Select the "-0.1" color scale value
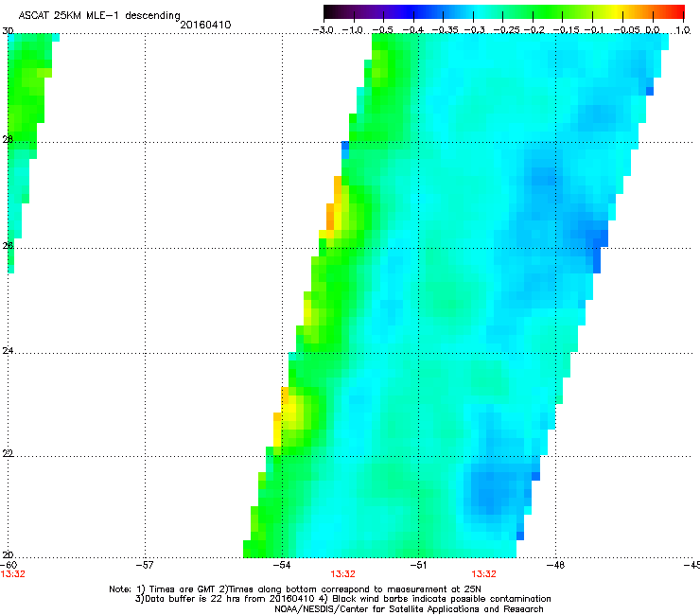Screen dimensions: 700x615 tap(594, 30)
